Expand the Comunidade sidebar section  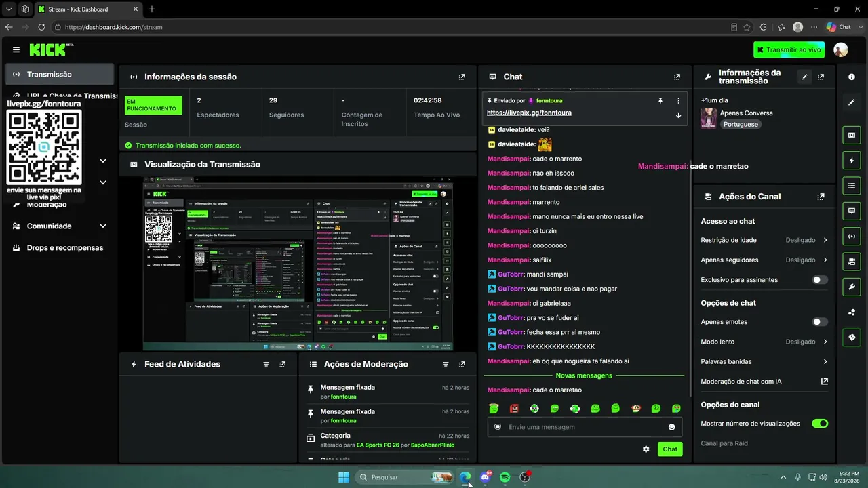60,226
